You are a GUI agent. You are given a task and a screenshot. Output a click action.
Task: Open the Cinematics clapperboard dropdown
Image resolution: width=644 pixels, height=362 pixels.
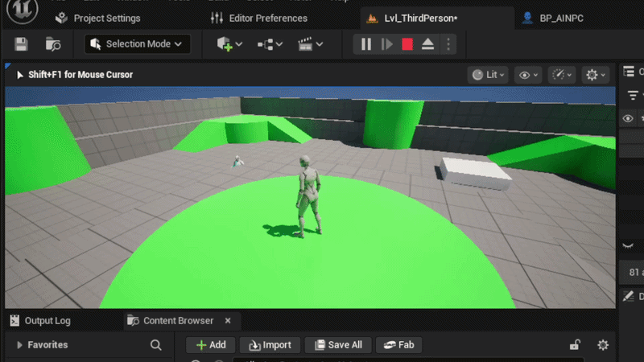click(x=310, y=44)
